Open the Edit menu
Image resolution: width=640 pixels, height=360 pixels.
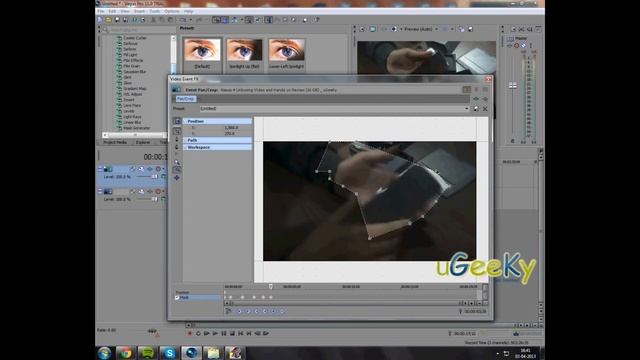click(x=112, y=11)
